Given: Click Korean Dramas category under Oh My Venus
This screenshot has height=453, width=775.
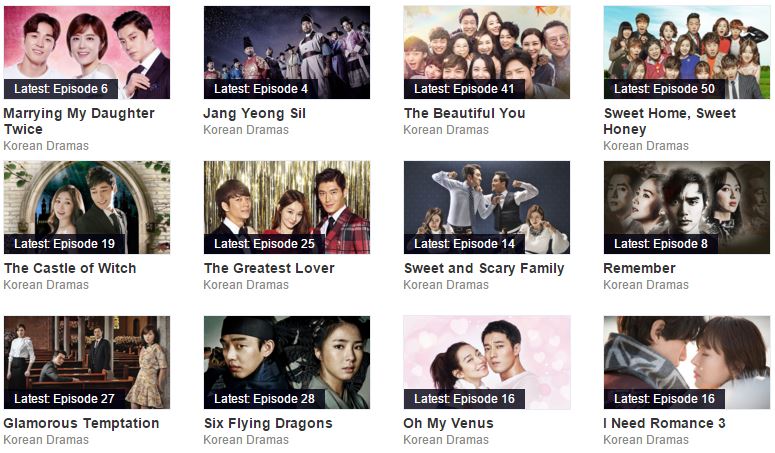Looking at the screenshot, I should click(x=446, y=440).
